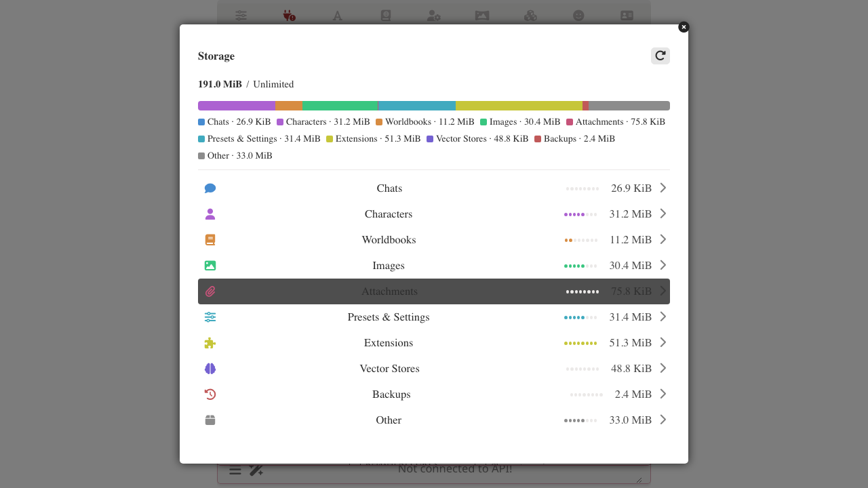Click the purple Characters segment in usage bar
This screenshot has width=868, height=488.
[x=237, y=106]
